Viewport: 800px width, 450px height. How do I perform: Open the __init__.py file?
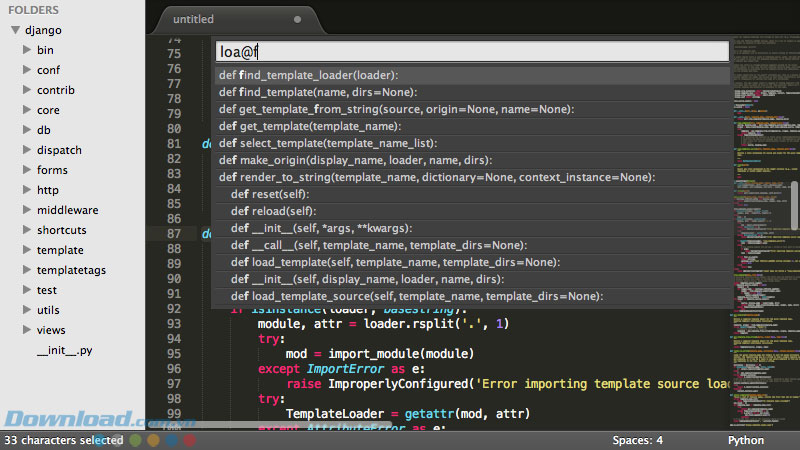coord(65,350)
